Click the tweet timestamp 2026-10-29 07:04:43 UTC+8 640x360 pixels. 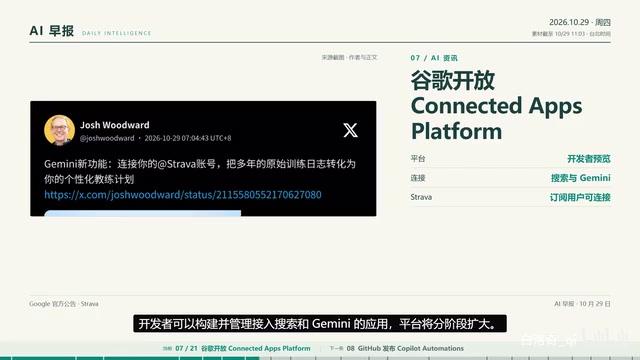[188, 138]
